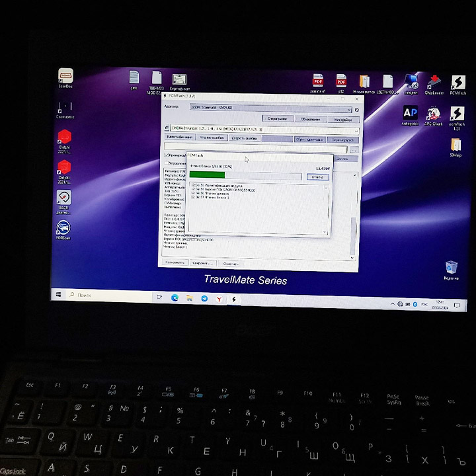Open the Windows Start menu
This screenshot has height=476, width=476.
coord(58,294)
